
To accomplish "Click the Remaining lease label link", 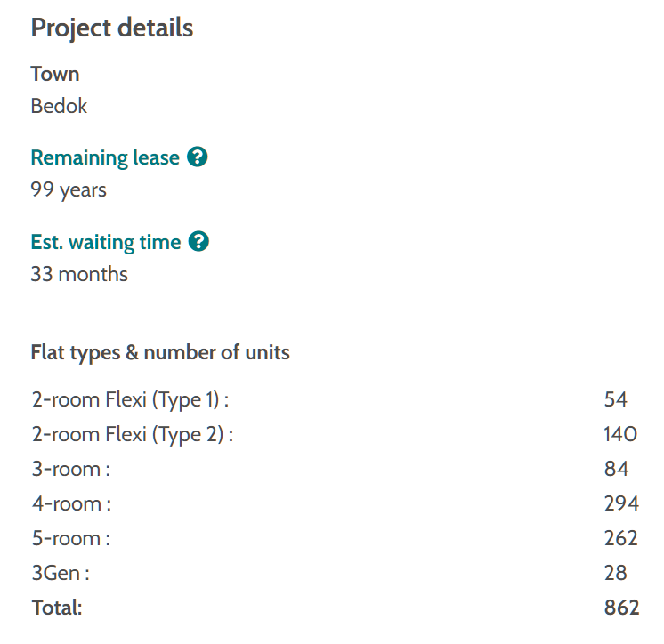I will (105, 157).
